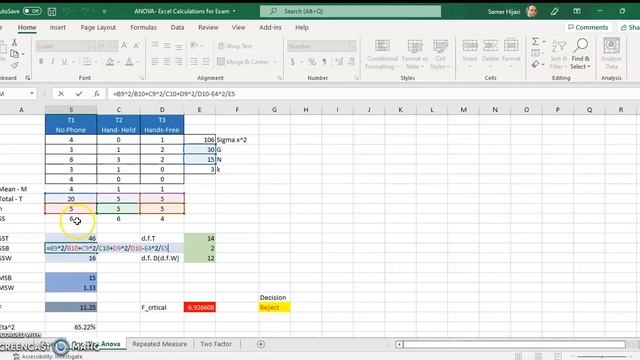Open the View tab

[238, 27]
